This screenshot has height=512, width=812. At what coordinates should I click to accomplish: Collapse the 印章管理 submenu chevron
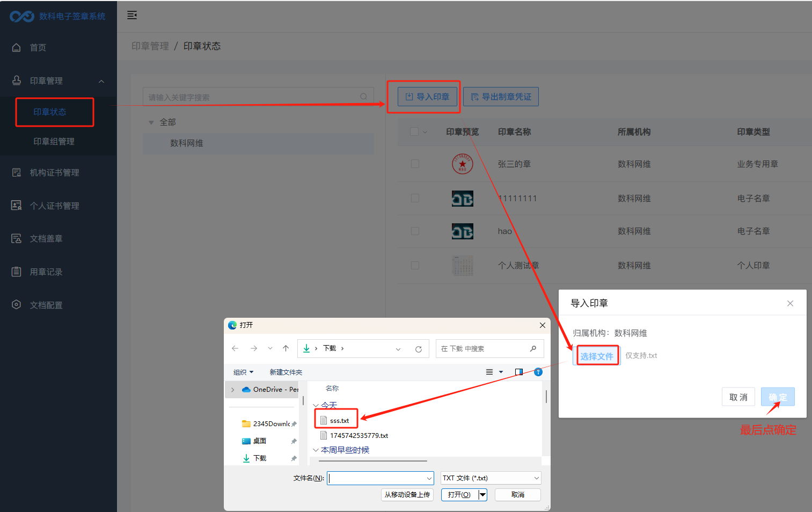tap(101, 81)
